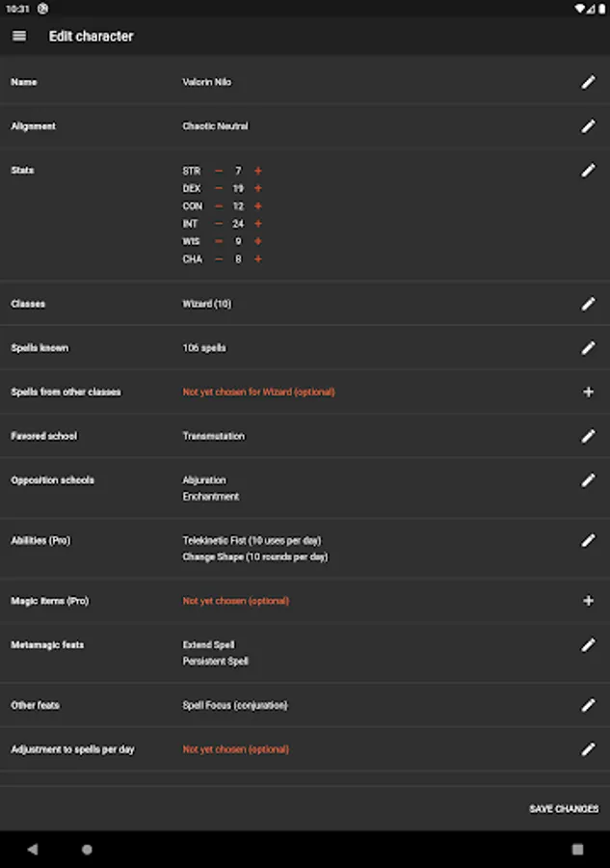Increase INT stat with plus
This screenshot has width=610, height=868.
[258, 224]
